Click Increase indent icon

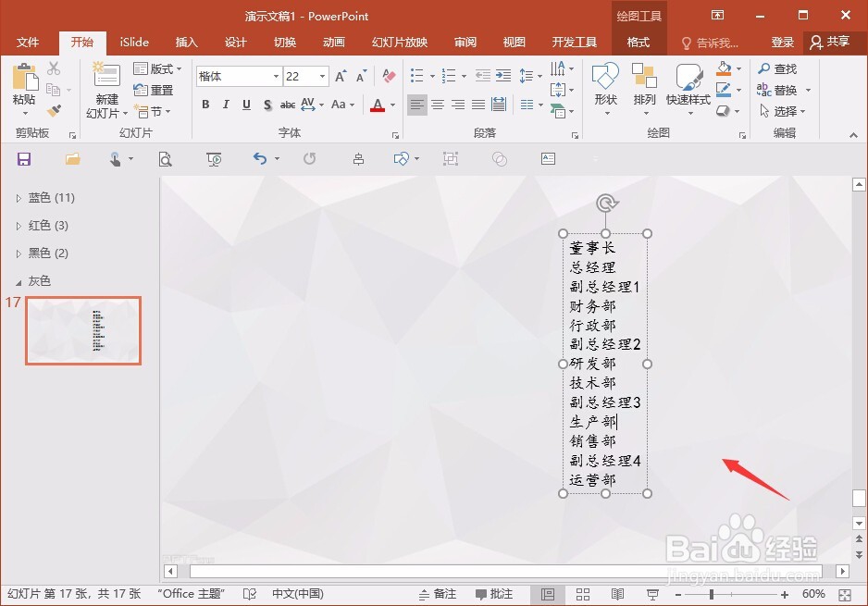[503, 76]
